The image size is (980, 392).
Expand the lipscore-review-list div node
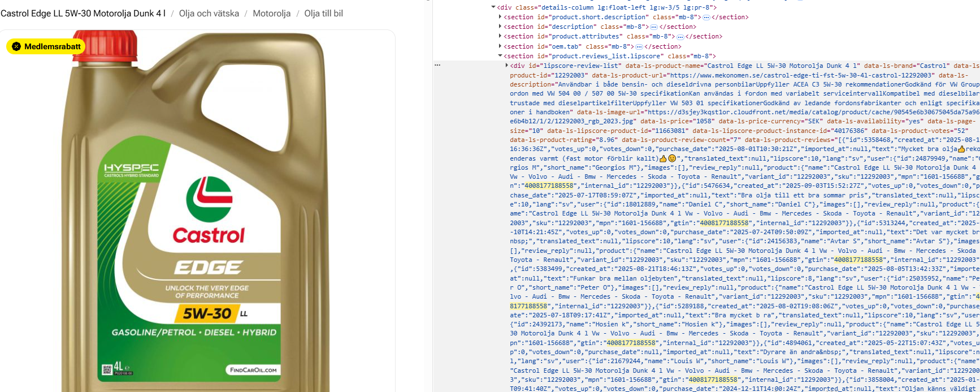coord(506,66)
